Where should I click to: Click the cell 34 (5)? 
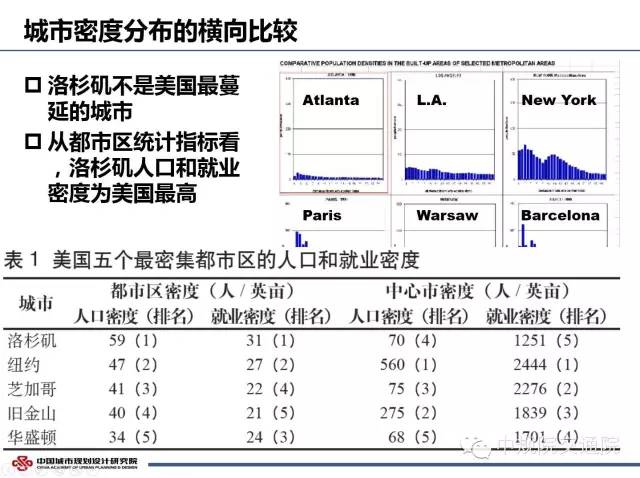click(133, 437)
